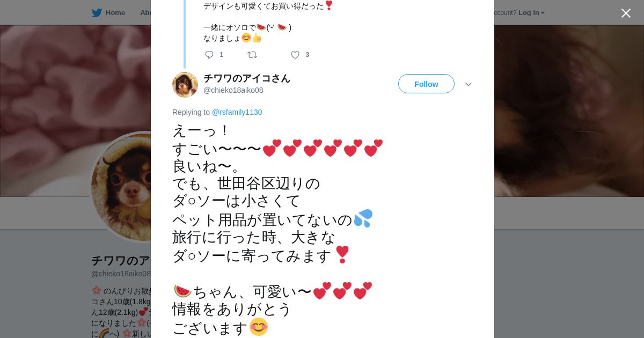Expand the Log in dropdown
The image size is (644, 338).
[528, 12]
